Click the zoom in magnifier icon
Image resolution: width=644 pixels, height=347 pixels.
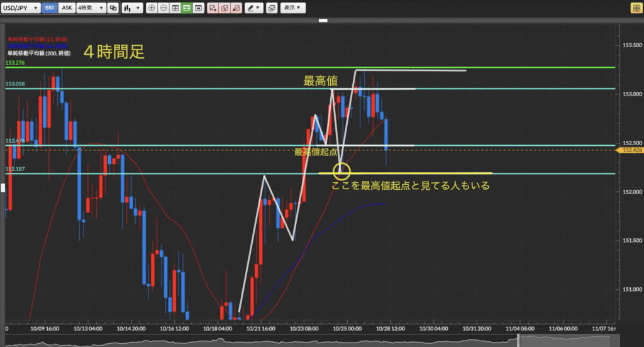click(x=152, y=8)
